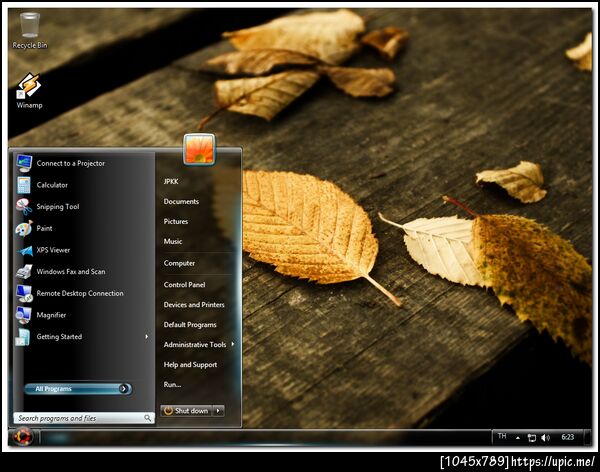The width and height of the screenshot is (600, 472).
Task: Open Computer from the Start menu
Action: [x=179, y=263]
